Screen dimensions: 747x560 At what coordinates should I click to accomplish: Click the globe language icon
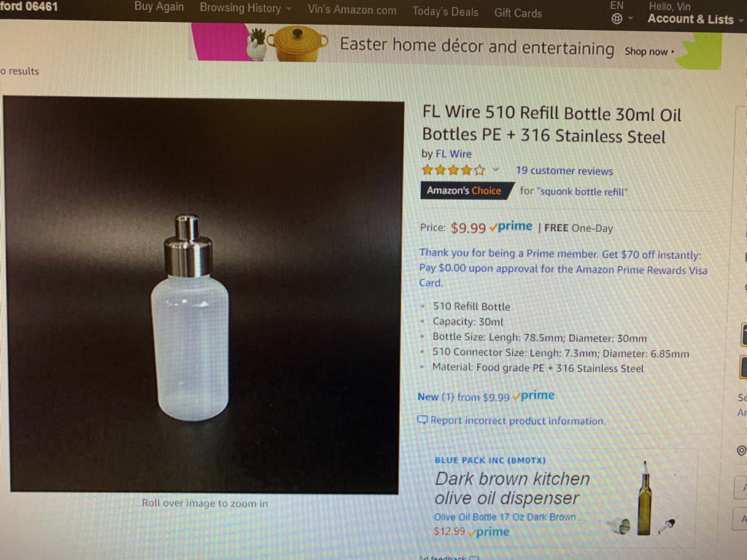tap(616, 18)
